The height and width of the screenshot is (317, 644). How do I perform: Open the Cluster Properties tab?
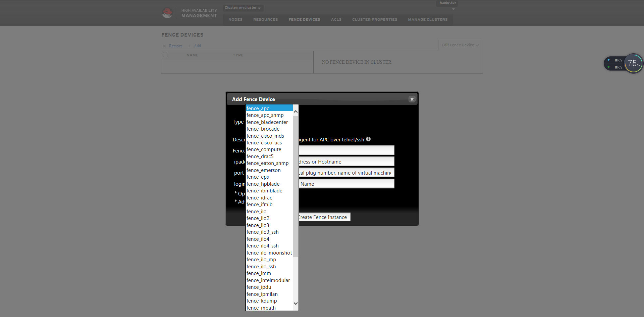tap(374, 19)
